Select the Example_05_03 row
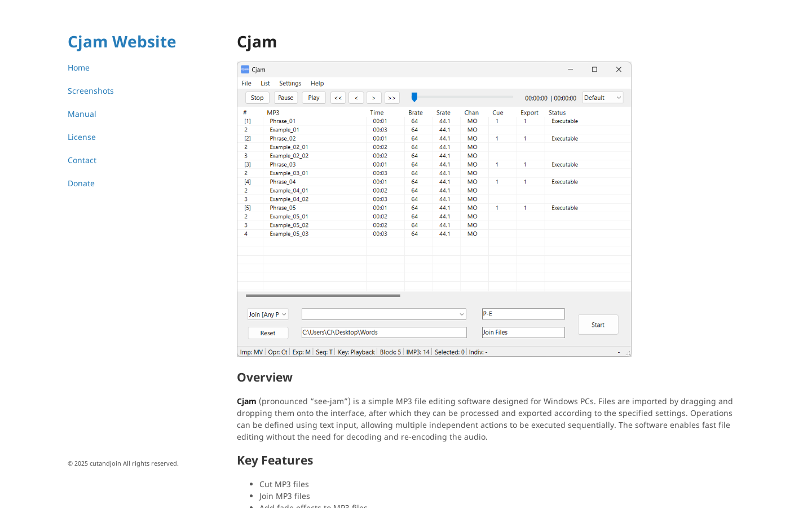The height and width of the screenshot is (508, 812). tap(434, 234)
